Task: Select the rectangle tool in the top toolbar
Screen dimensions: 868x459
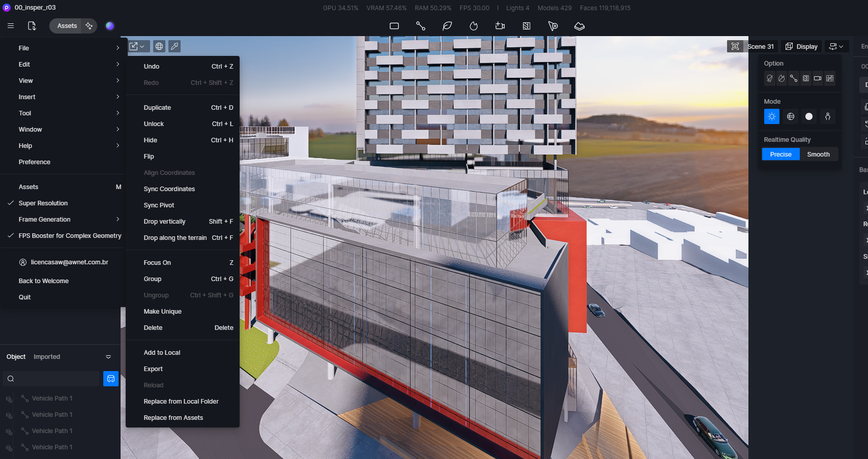Action: (394, 26)
